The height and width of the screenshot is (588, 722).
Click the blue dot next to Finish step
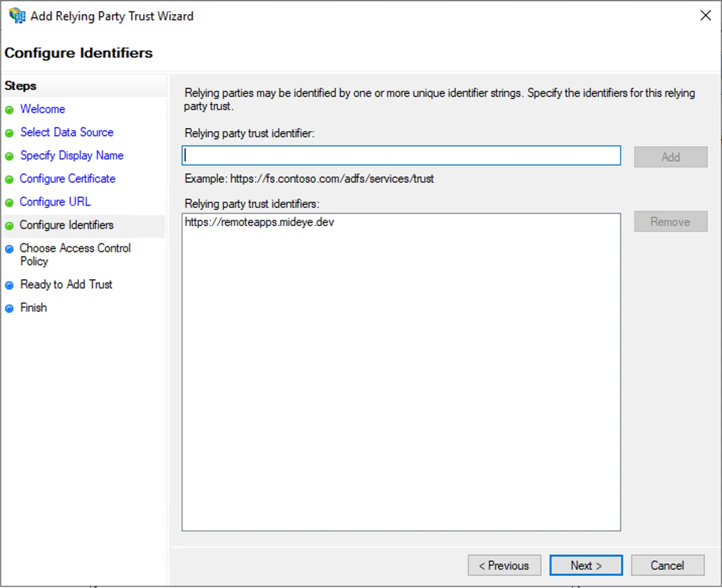[10, 308]
